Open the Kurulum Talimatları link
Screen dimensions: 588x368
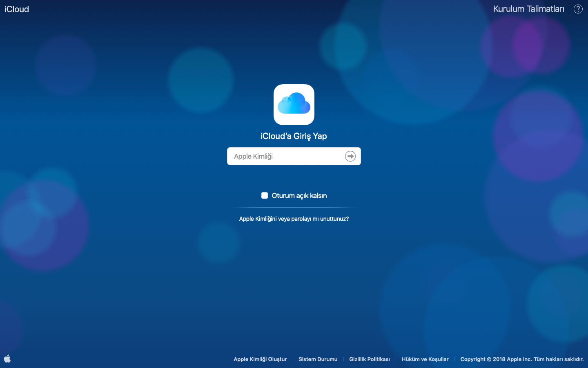click(528, 9)
